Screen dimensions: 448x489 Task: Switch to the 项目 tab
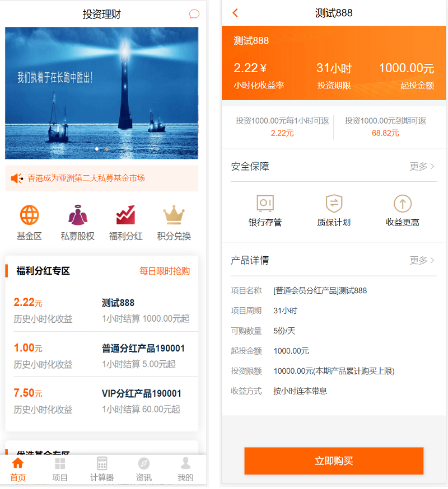click(60, 469)
